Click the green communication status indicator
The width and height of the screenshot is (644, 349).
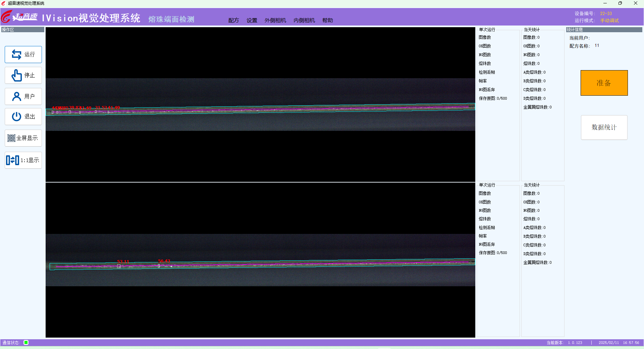click(x=26, y=342)
